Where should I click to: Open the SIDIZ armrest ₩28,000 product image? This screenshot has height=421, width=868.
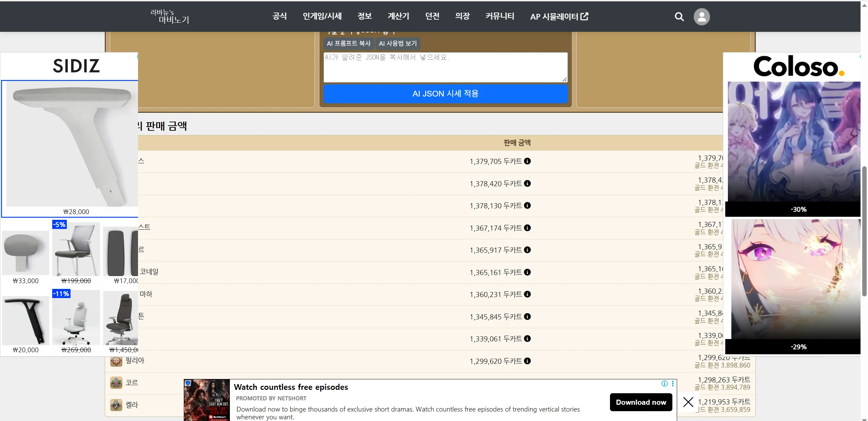[72, 144]
